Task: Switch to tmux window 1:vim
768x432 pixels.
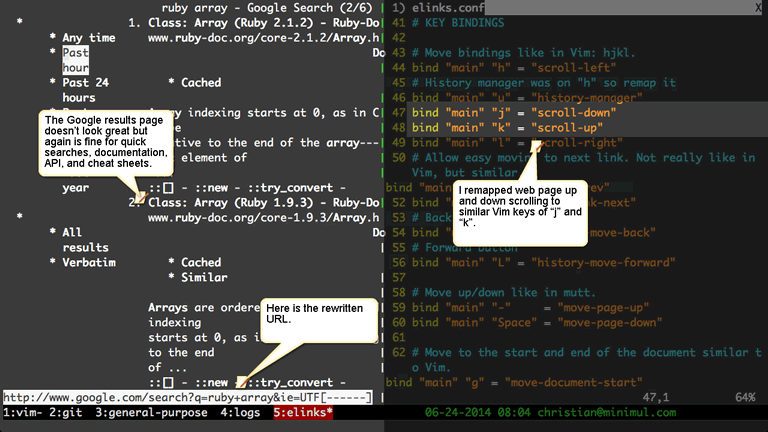Action: pyautogui.click(x=23, y=412)
